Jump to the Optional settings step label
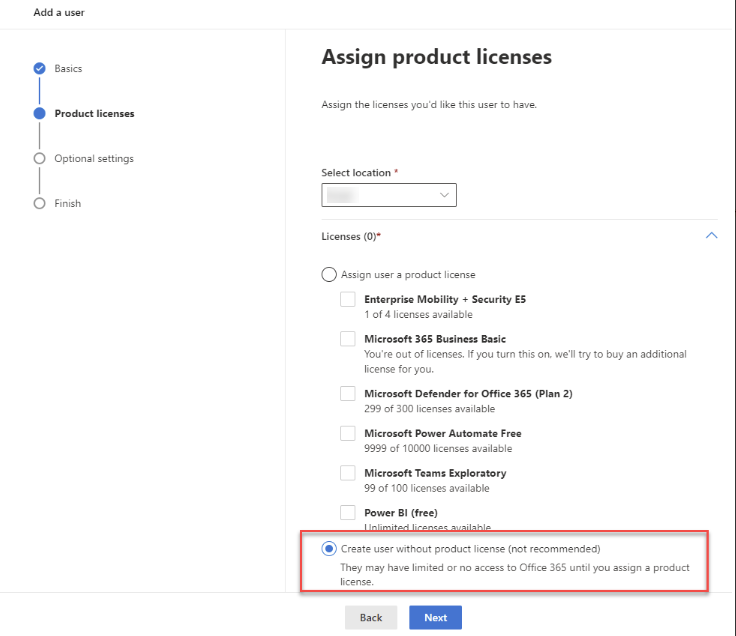The width and height of the screenshot is (736, 636). (94, 159)
